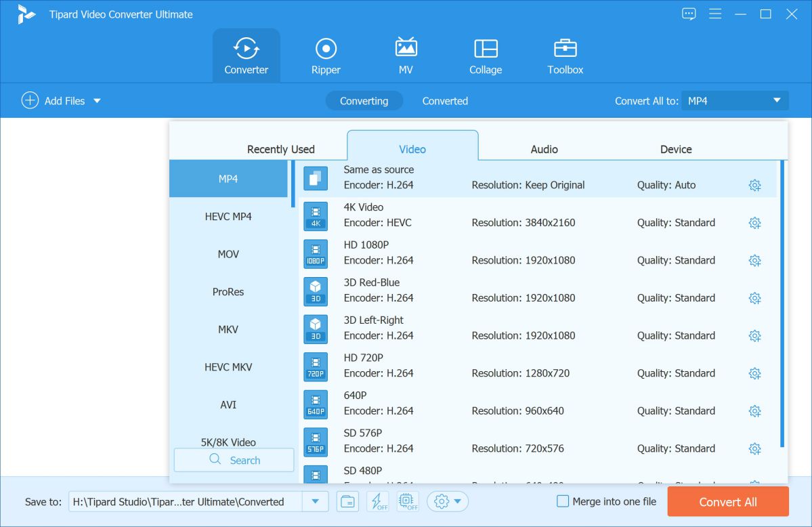Switch to the Recently Used tab

tap(280, 149)
